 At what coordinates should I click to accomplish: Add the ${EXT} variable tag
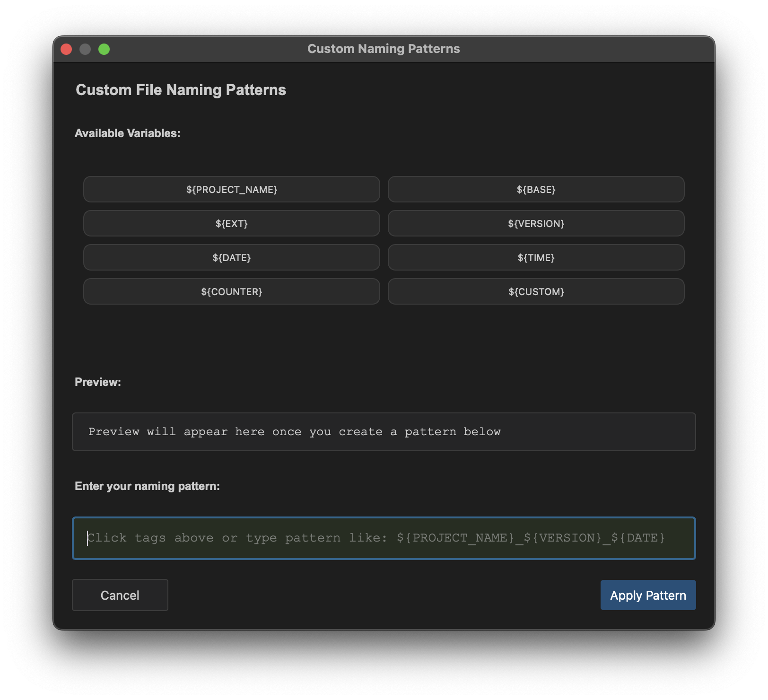tap(232, 223)
